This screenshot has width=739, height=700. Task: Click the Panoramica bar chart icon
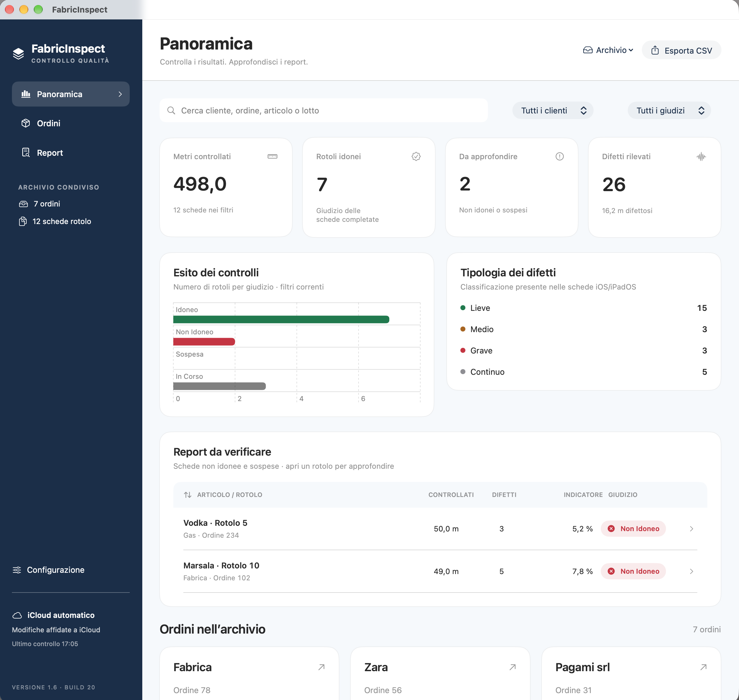26,94
